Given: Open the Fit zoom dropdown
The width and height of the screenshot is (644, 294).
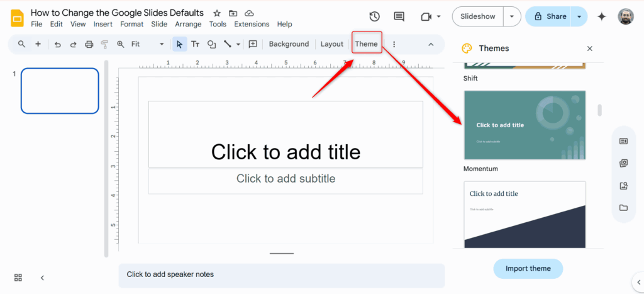Looking at the screenshot, I should [x=148, y=44].
